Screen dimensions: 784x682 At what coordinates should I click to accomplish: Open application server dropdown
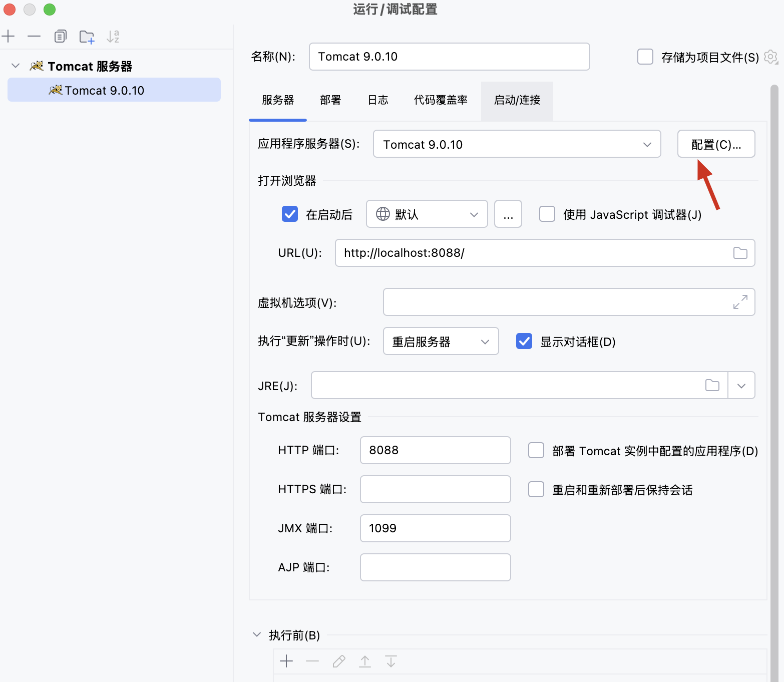(x=517, y=144)
